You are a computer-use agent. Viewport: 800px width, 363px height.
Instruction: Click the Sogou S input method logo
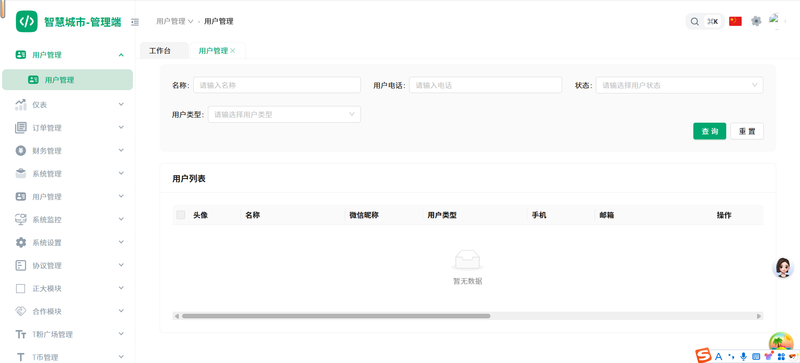[704, 356]
